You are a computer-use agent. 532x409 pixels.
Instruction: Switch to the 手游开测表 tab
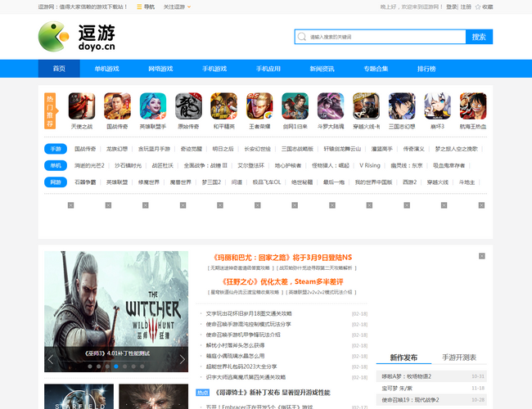point(459,357)
